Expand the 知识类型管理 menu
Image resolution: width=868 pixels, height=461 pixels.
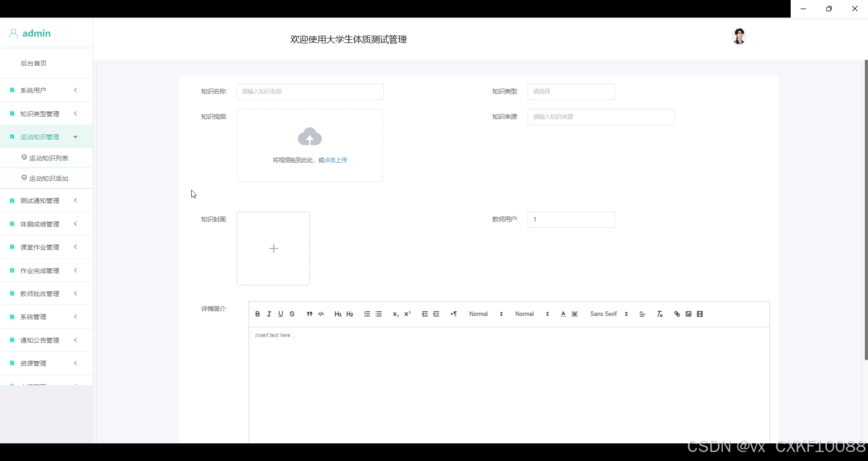pos(46,114)
